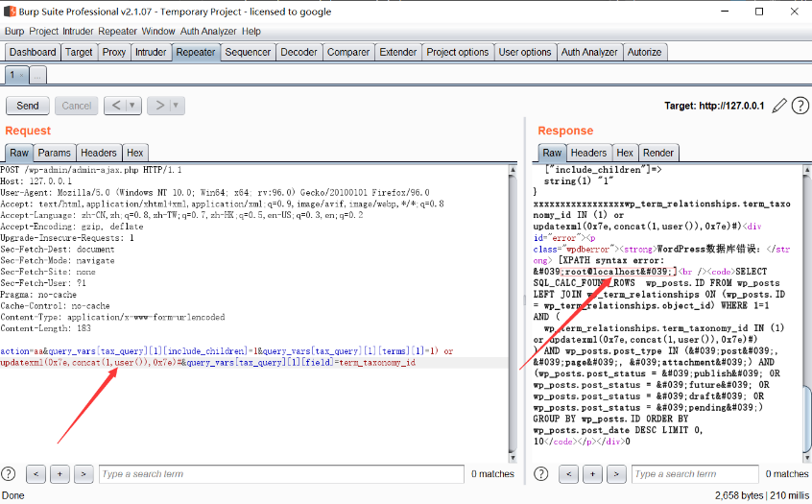Click the Host: 127.0.0.1 header line
Viewport: 812px width, 504px height.
[x=36, y=181]
